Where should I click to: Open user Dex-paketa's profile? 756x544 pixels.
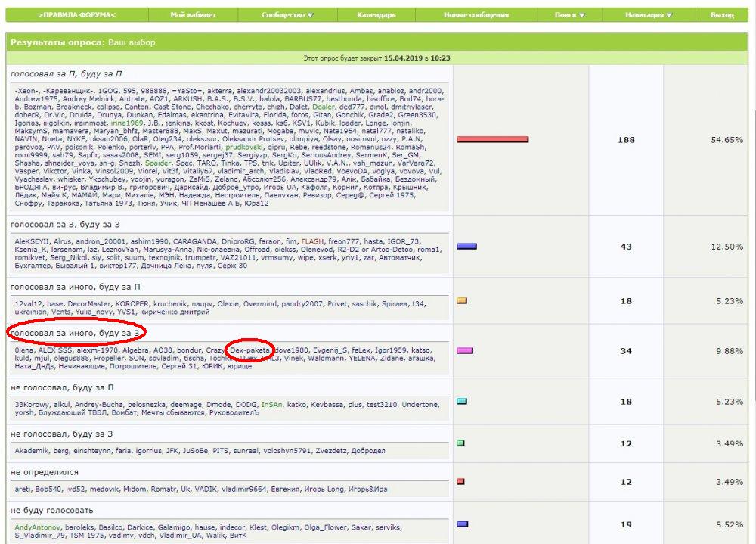tap(249, 350)
